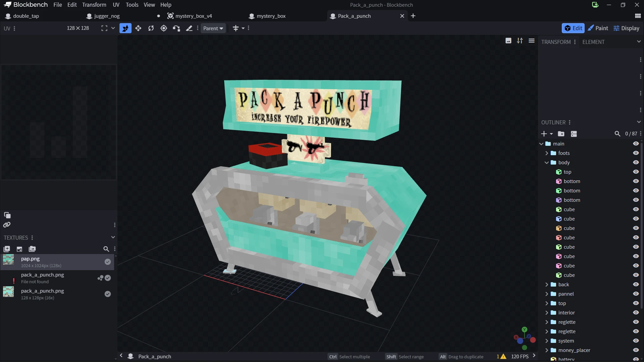Viewport: 644px width, 362px height.
Task: Open the viewport hamburger menu
Action: click(x=532, y=41)
